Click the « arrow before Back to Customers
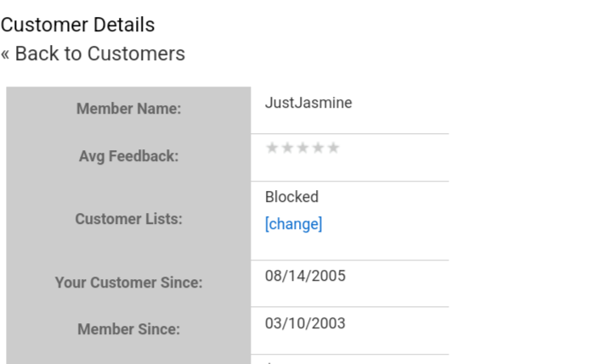Screen dimensions: 599x364 5,54
